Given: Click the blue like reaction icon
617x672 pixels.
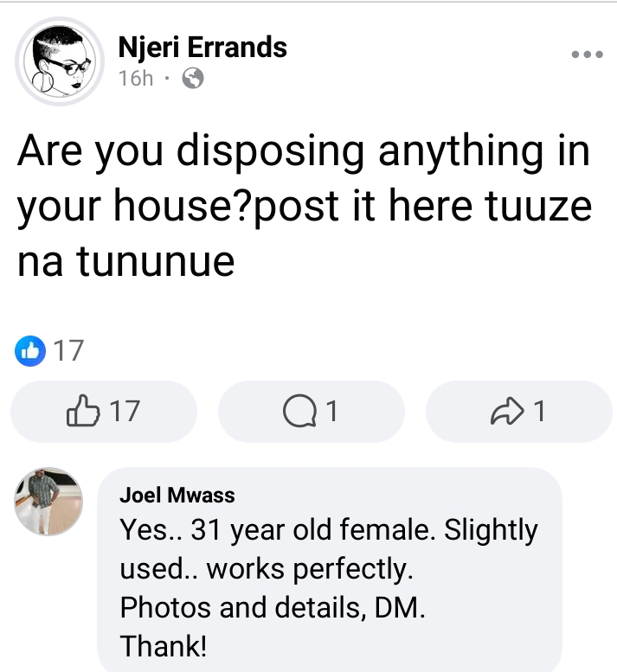Looking at the screenshot, I should coord(28,351).
